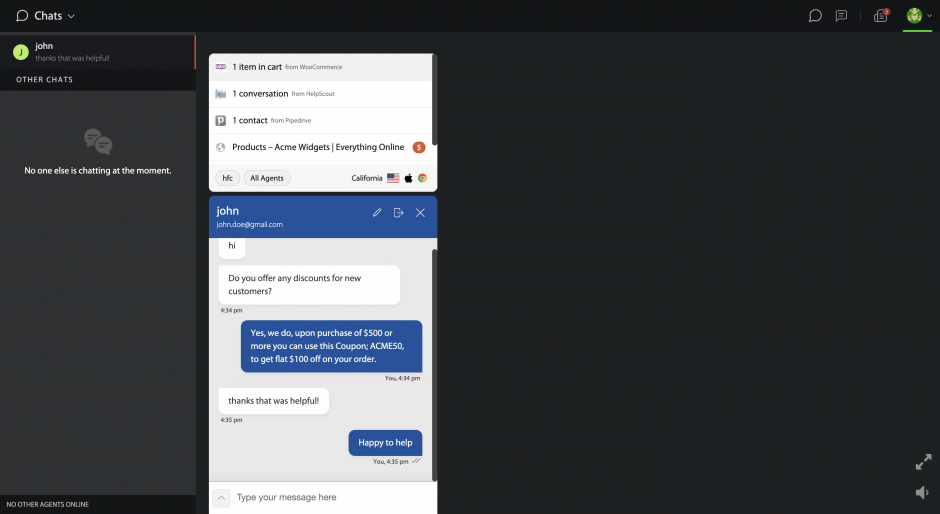
Task: Open the messages icon in top bar
Action: coord(842,16)
